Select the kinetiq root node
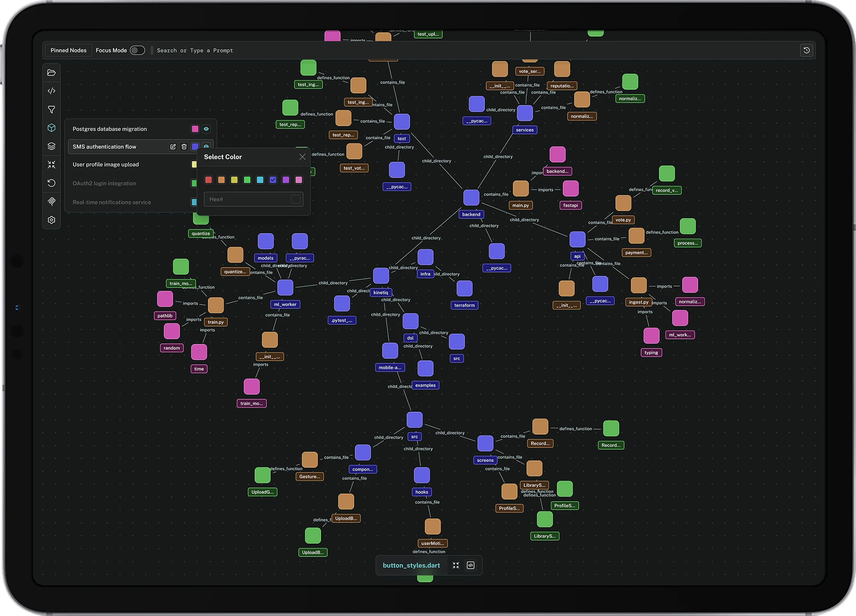This screenshot has width=856, height=616. pos(381,276)
